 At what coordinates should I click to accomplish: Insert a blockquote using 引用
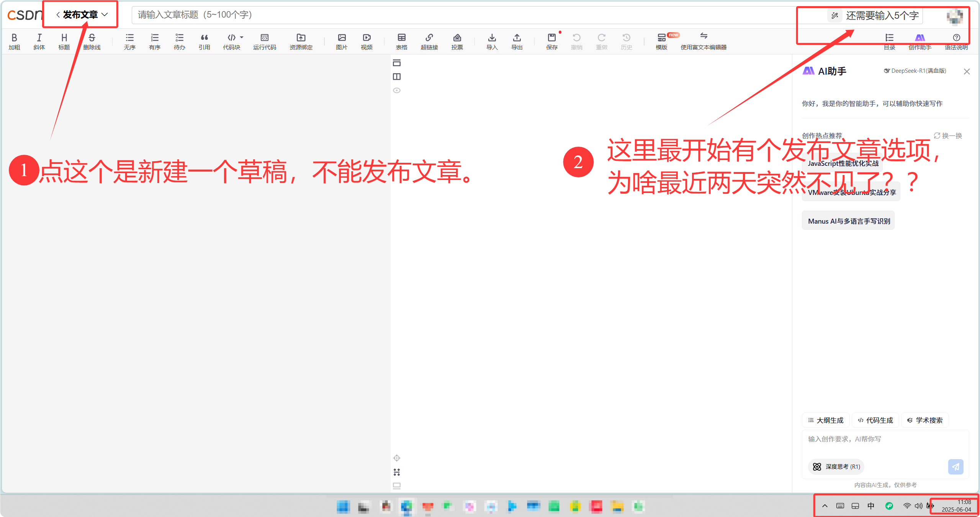205,41
